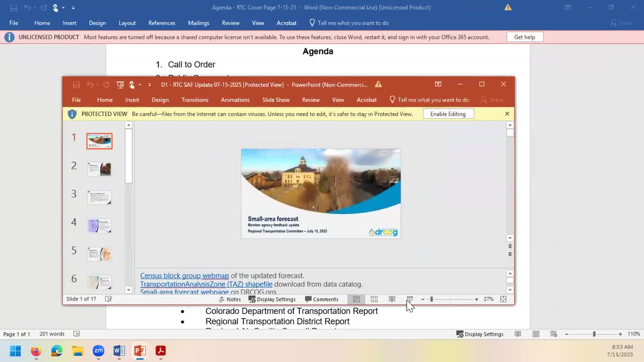The width and height of the screenshot is (644, 362).
Task: Switch PowerPoint to Slide Sorter view
Action: [x=374, y=299]
